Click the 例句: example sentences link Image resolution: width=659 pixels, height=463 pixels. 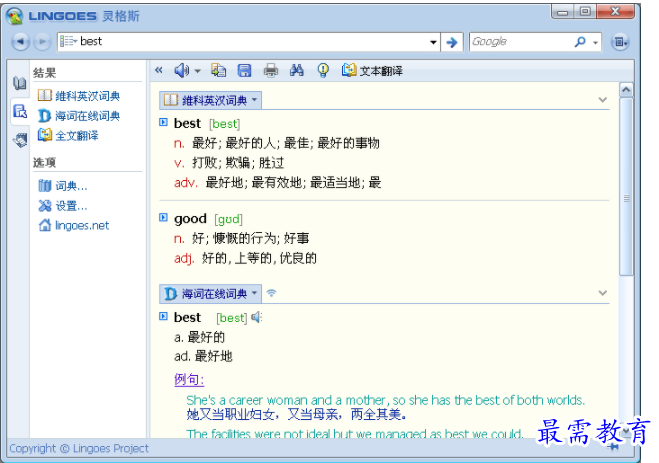point(189,379)
